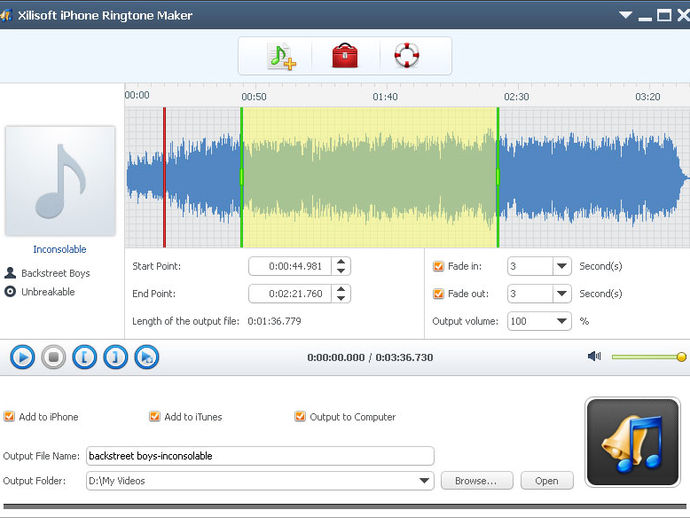This screenshot has width=690, height=518.
Task: Click the Inconsolable song title link
Action: tap(60, 250)
